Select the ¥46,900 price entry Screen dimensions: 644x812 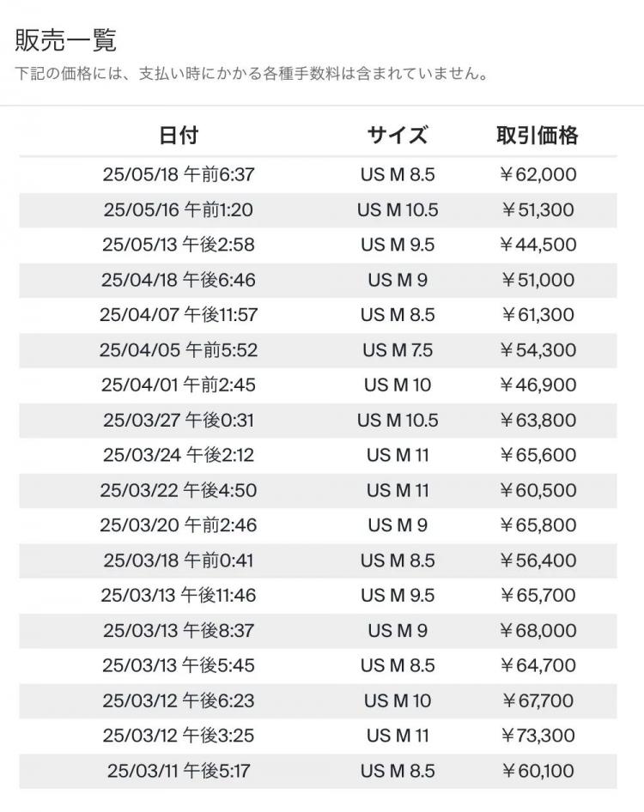click(x=538, y=385)
